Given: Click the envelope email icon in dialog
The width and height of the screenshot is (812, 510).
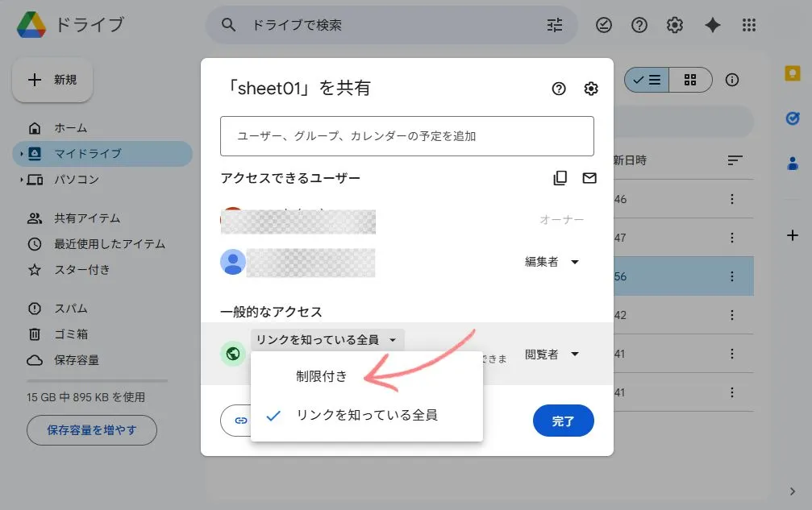Looking at the screenshot, I should pyautogui.click(x=589, y=178).
